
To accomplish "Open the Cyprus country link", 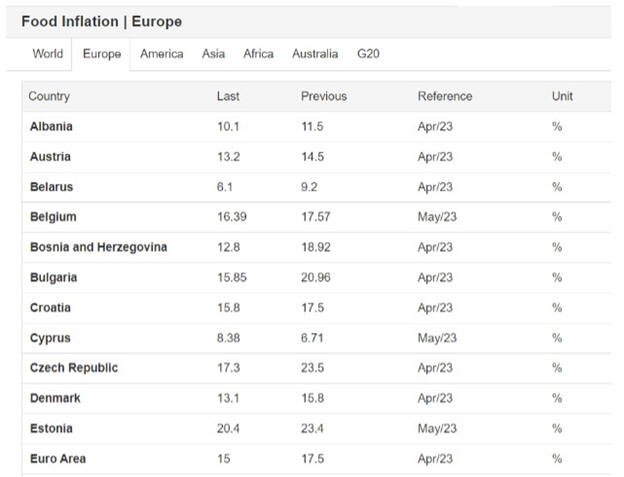I will pos(50,338).
